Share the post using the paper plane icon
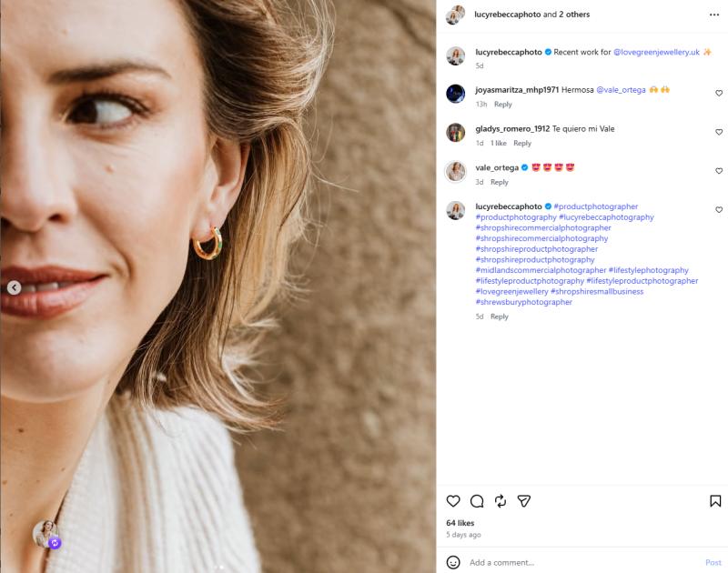728x573 pixels. [x=524, y=501]
